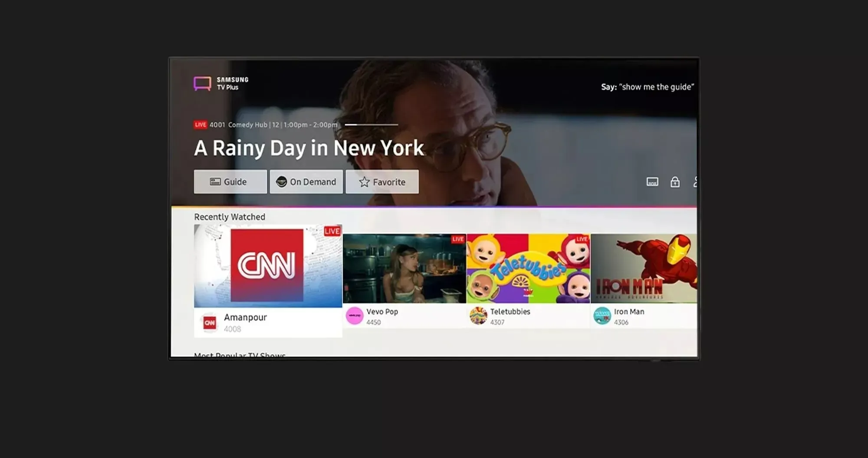The height and width of the screenshot is (458, 868).
Task: Click the Samsung TV Plus logo
Action: pos(221,83)
